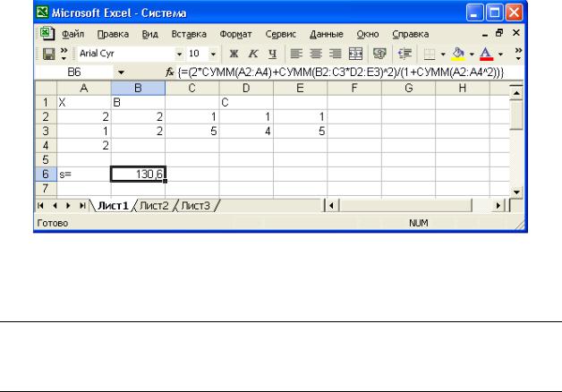Open the Вид menu
562x392 pixels.
[149, 34]
